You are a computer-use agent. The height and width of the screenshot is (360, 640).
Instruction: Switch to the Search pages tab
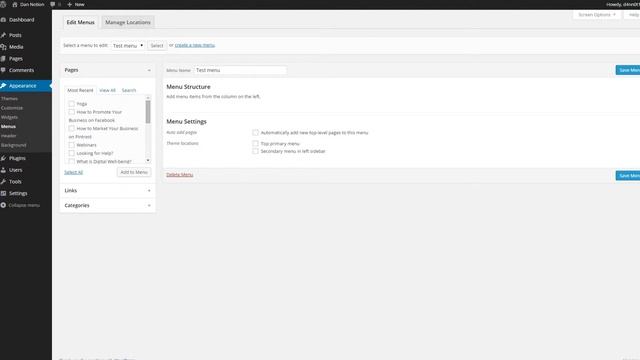click(129, 90)
